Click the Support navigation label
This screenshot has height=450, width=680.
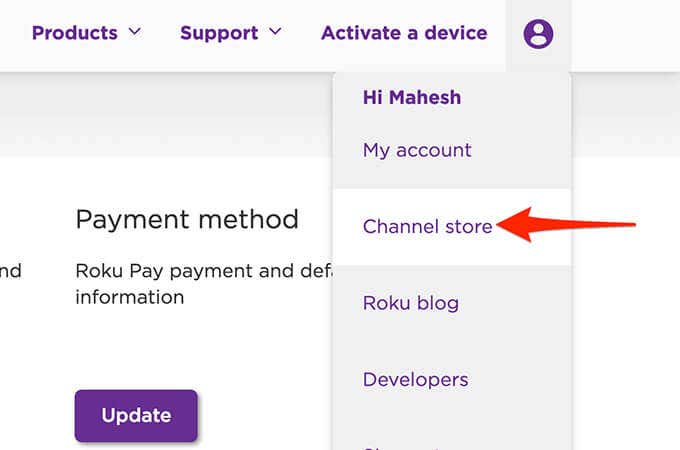[219, 33]
